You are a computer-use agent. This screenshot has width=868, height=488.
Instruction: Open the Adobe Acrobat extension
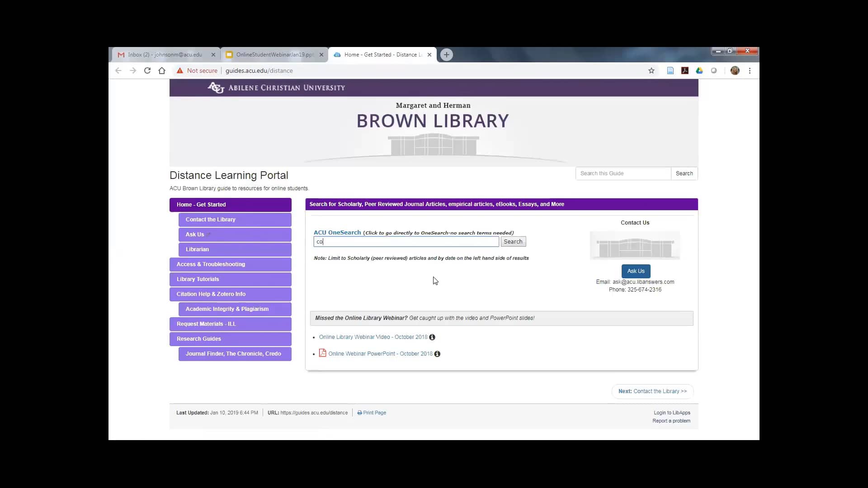(x=684, y=70)
